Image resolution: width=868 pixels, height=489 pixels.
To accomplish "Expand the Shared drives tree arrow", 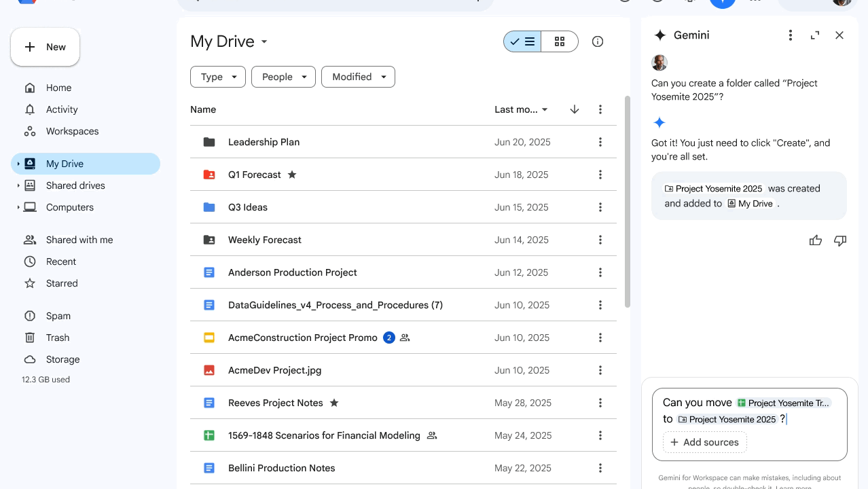I will (x=18, y=185).
